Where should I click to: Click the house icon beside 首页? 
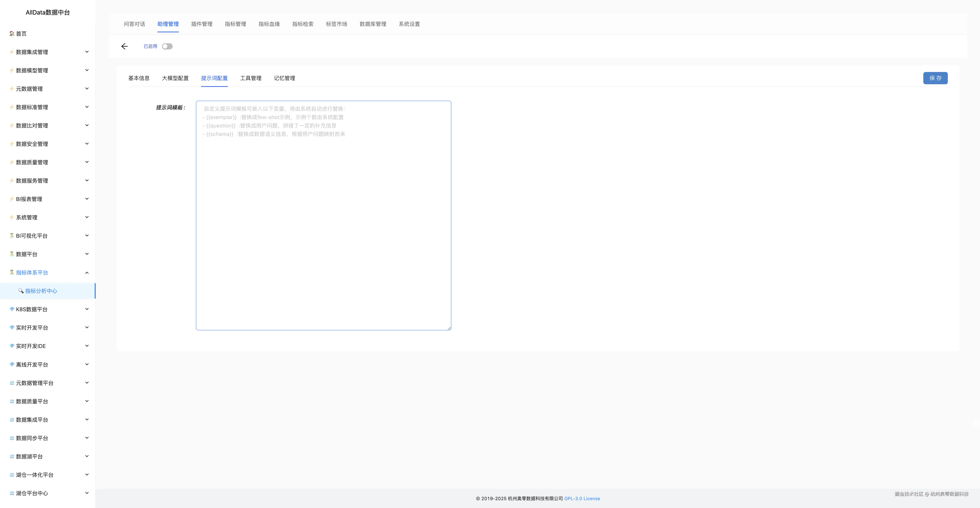(x=12, y=33)
